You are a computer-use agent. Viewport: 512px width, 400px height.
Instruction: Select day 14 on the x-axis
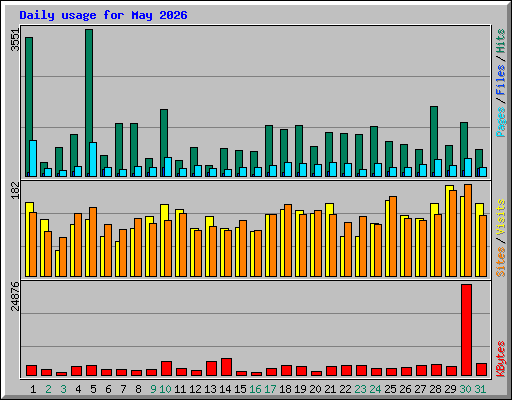point(225,389)
